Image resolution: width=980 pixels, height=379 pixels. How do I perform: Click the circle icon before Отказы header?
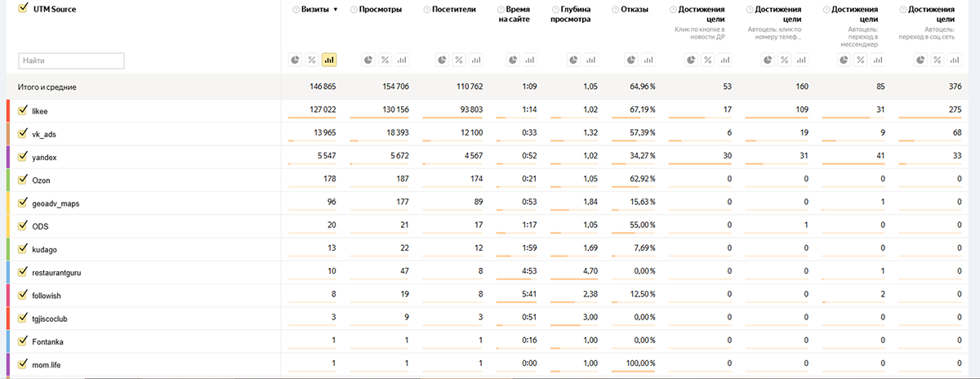pos(615,10)
